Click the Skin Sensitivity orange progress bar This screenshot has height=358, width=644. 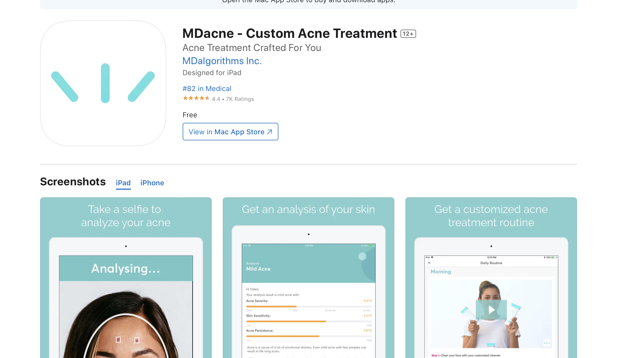coord(309,321)
